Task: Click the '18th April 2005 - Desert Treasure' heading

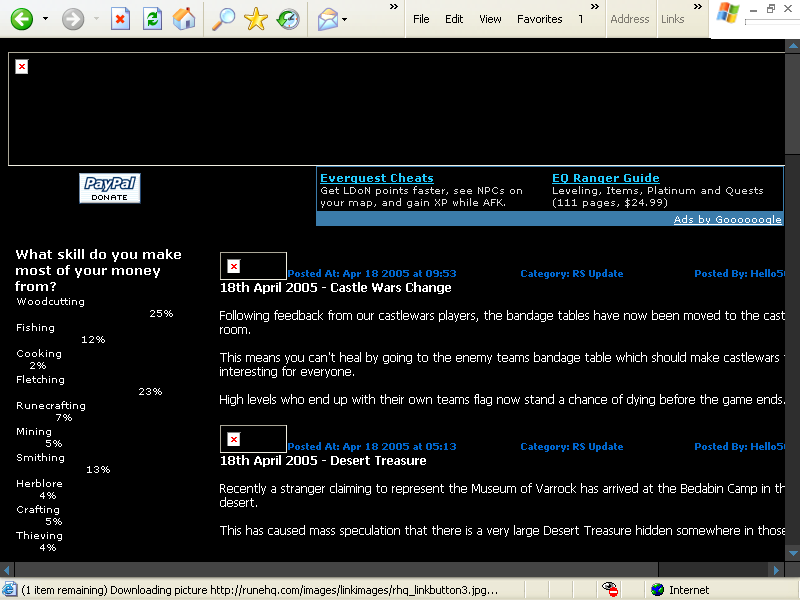Action: tap(323, 461)
